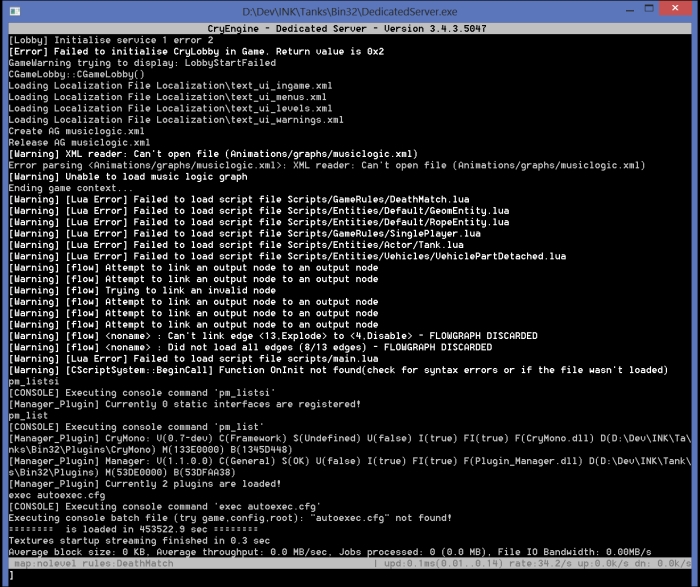Select the 'Function OnInit not found' warning
Screen dimensions: 700x587
pos(338,370)
